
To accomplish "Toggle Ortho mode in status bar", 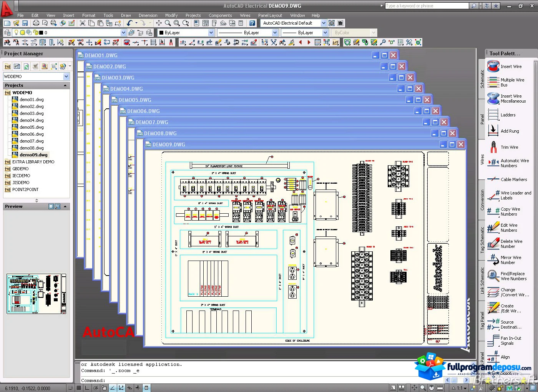I will click(x=87, y=388).
